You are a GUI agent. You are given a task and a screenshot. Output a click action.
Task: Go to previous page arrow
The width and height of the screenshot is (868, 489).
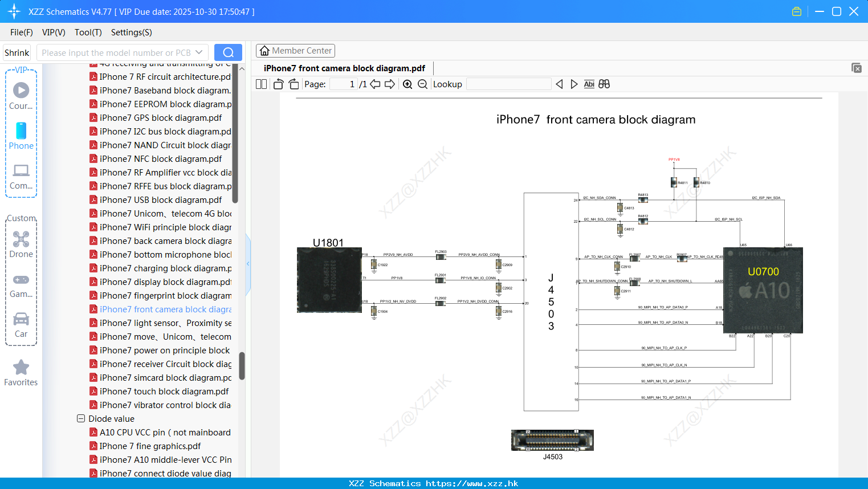(375, 84)
